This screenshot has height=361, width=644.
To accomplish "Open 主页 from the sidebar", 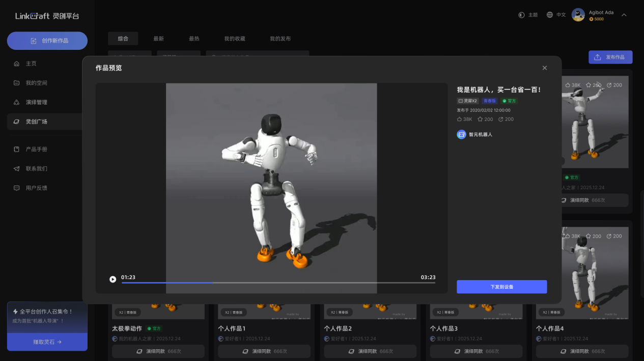I will [31, 64].
